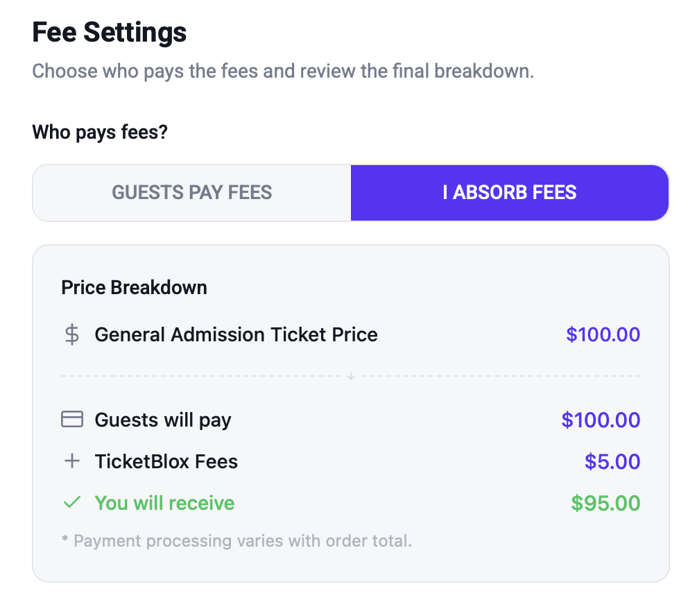This screenshot has width=688, height=616.
Task: Click the Who pays fees? label
Action: click(100, 132)
